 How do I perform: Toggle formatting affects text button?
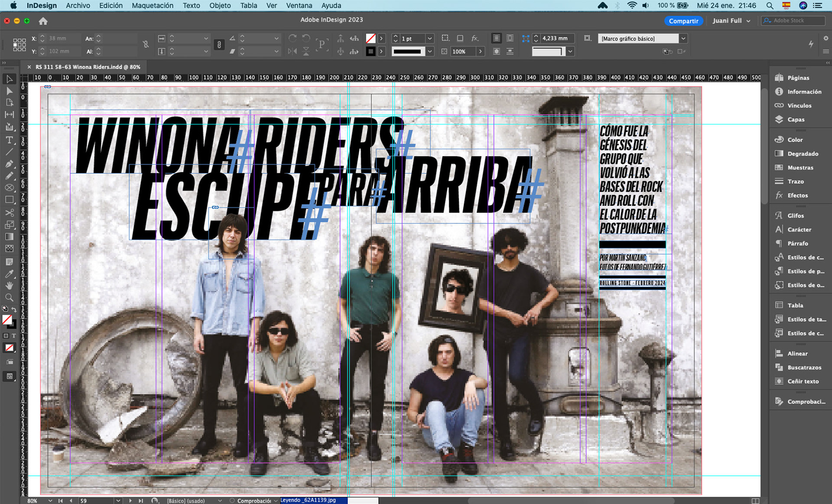(14, 336)
